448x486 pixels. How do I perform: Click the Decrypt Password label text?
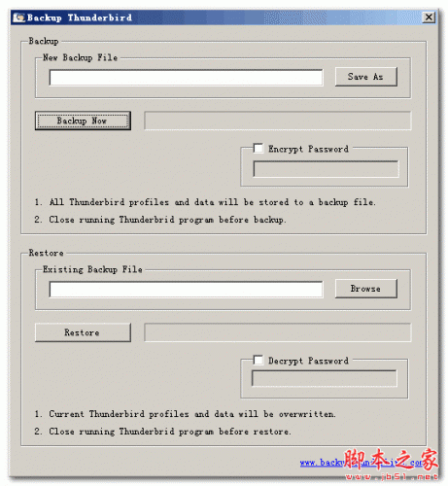(308, 361)
